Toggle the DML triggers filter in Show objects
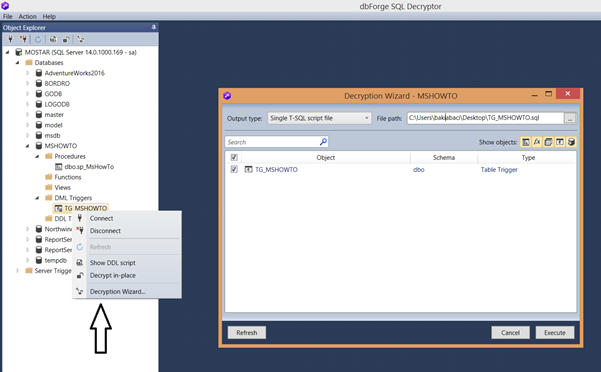 click(x=560, y=142)
